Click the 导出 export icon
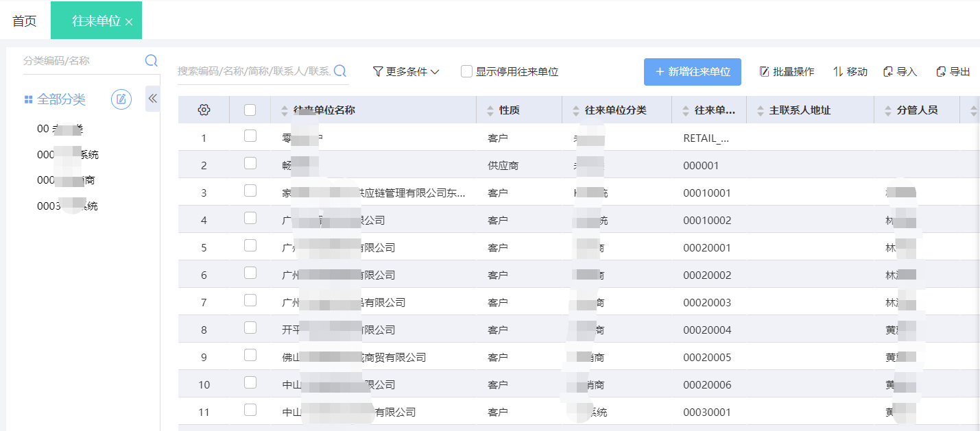 pos(941,72)
